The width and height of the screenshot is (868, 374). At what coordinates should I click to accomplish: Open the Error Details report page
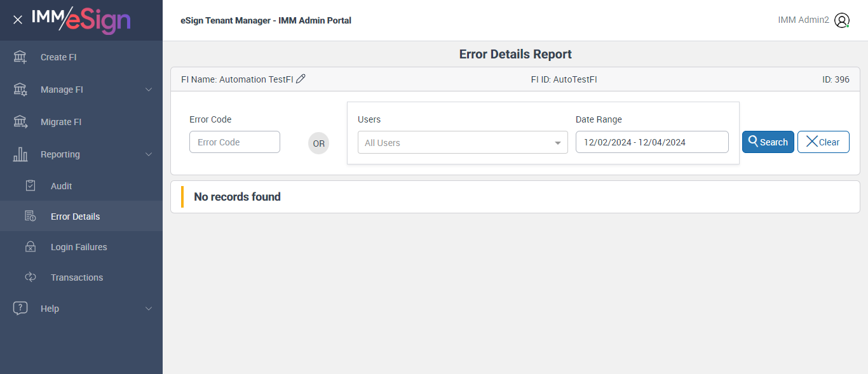75,217
